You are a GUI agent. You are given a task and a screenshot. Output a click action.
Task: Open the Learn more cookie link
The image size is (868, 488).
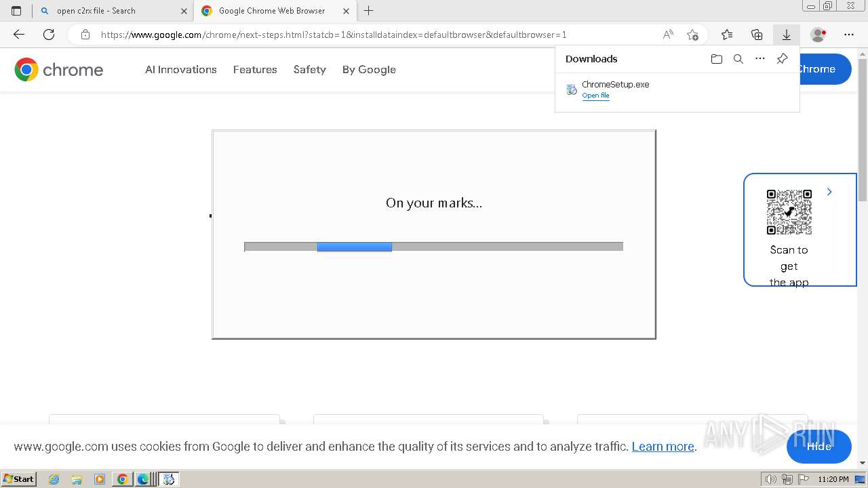663,446
